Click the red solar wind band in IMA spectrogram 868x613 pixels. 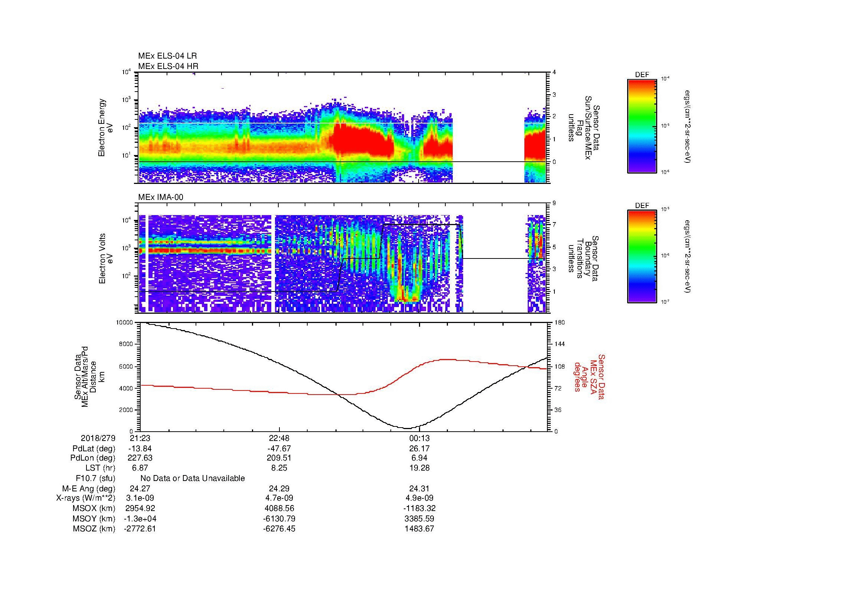(206, 250)
